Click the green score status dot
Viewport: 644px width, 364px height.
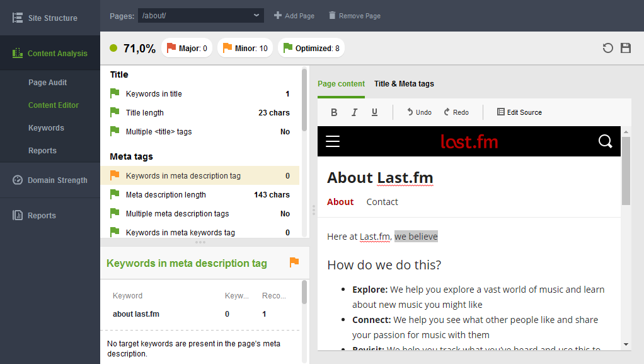pyautogui.click(x=114, y=48)
